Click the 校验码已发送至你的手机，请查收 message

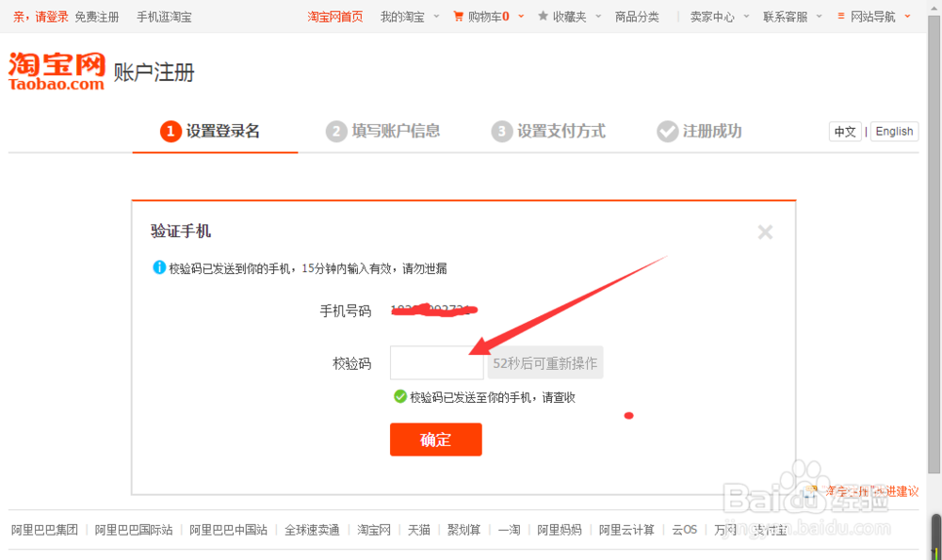click(x=493, y=397)
